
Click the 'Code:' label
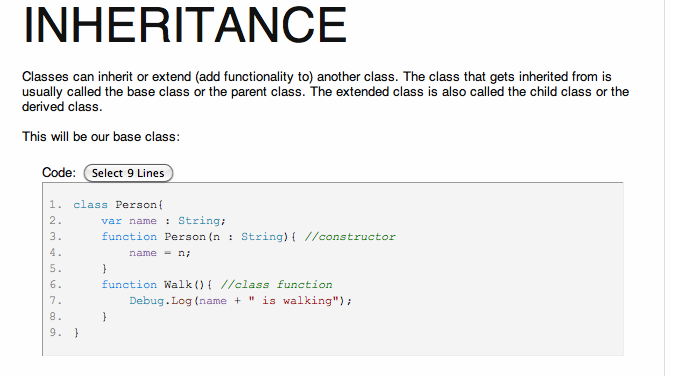click(x=59, y=172)
